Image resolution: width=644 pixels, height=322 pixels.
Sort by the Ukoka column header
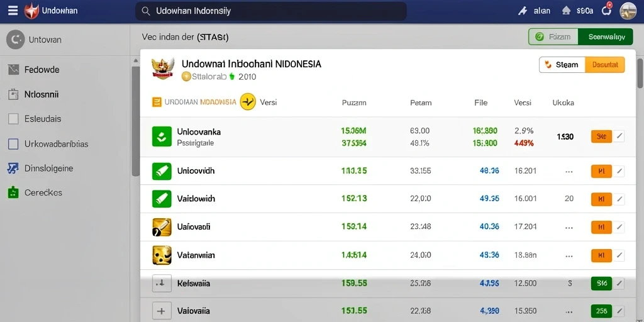pyautogui.click(x=563, y=103)
